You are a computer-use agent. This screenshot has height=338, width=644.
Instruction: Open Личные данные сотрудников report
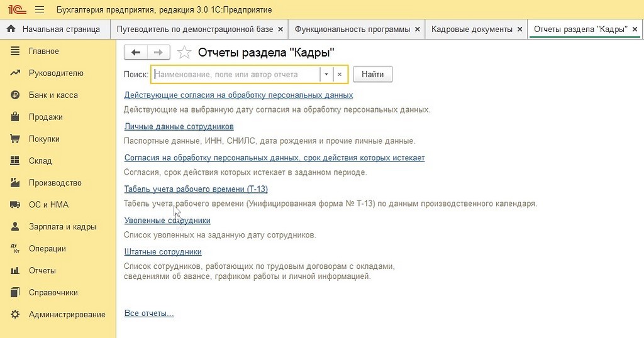click(179, 126)
